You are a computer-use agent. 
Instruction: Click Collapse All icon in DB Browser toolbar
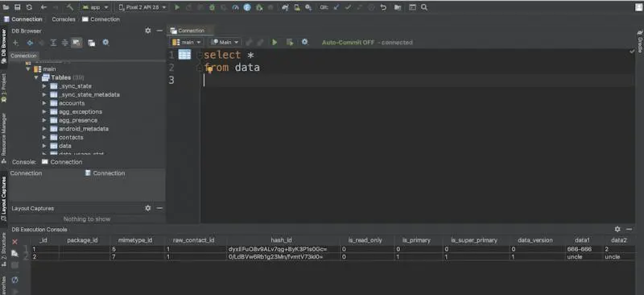pos(65,43)
